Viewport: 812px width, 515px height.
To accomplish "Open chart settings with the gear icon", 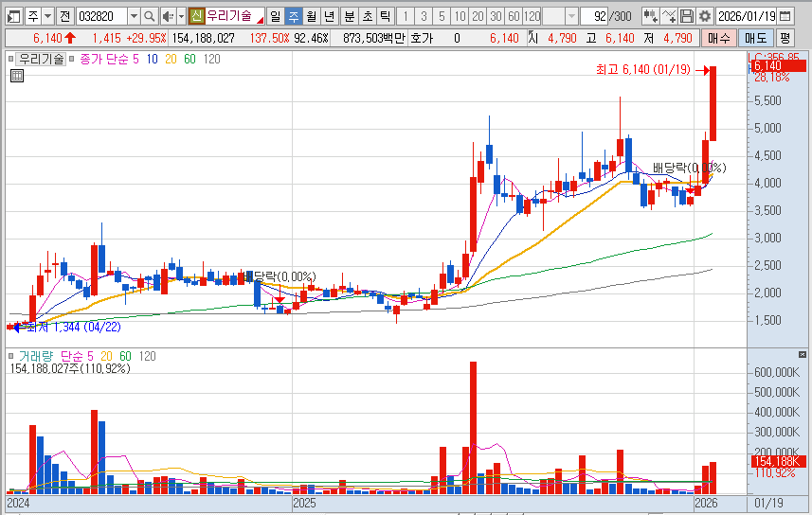I will click(704, 16).
